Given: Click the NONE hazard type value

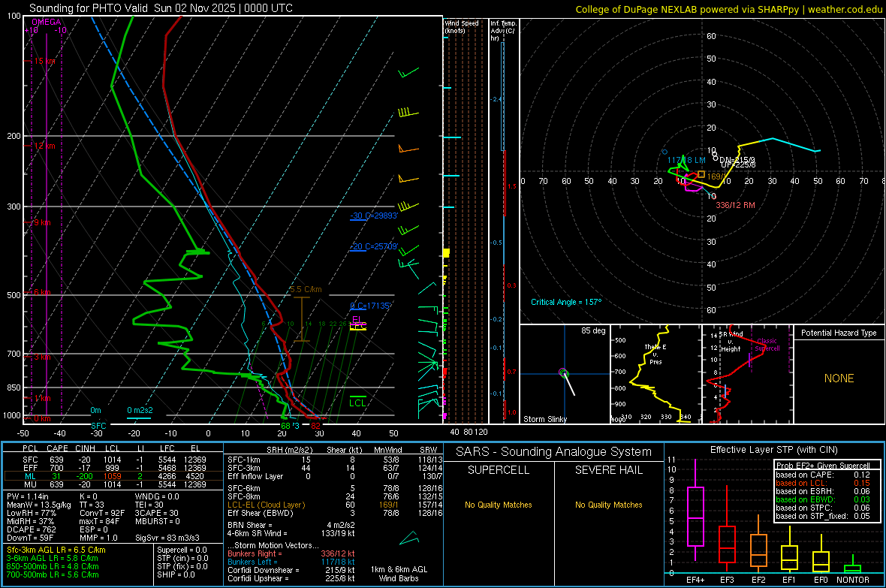Looking at the screenshot, I should tap(839, 378).
